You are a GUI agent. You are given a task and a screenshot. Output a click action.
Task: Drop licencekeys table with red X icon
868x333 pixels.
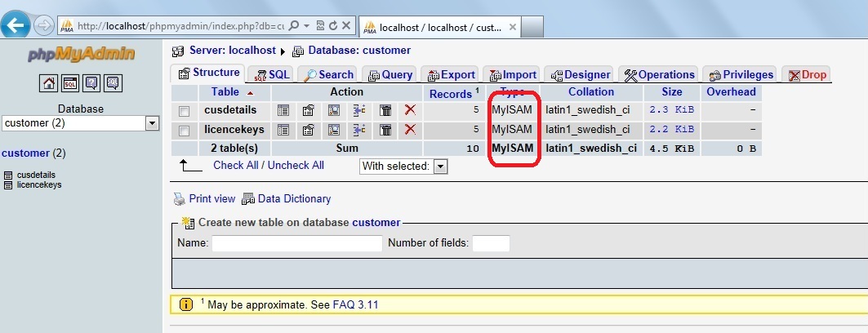(410, 130)
